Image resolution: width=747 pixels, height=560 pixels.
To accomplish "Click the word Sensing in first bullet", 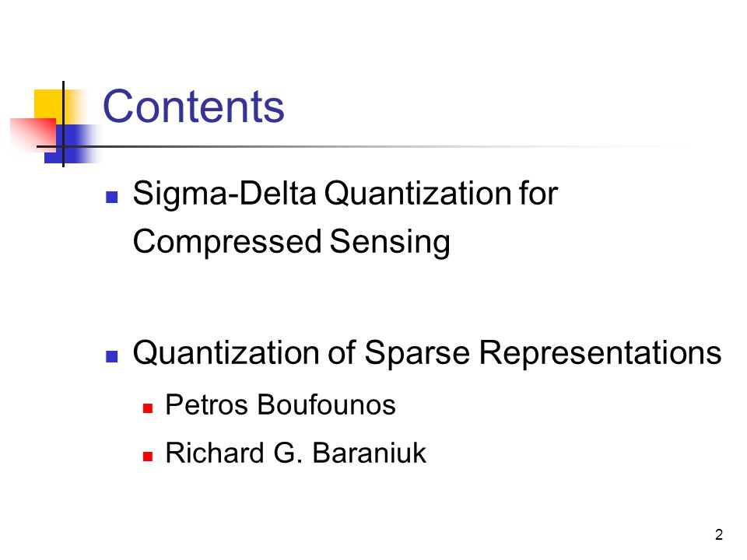I will [x=390, y=242].
